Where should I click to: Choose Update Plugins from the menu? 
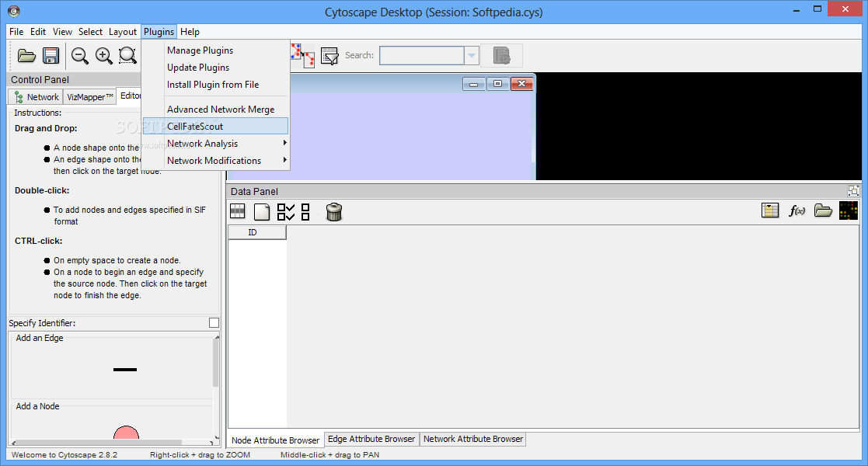pyautogui.click(x=216, y=68)
